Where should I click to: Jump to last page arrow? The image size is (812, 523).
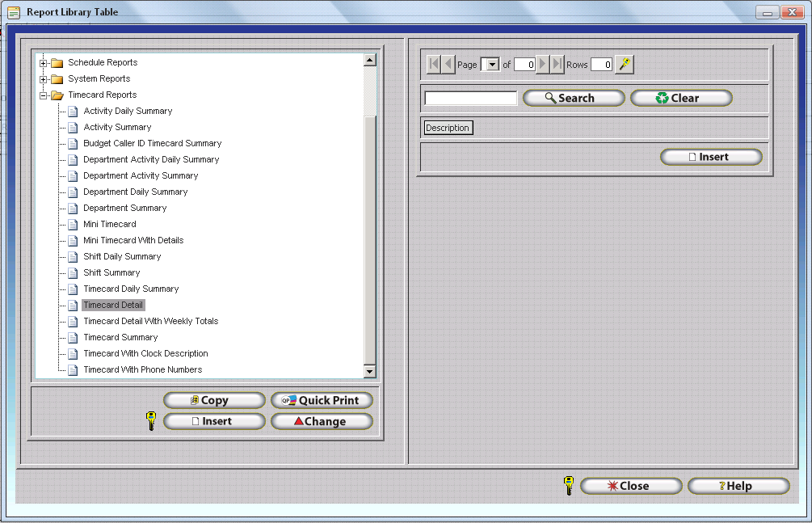coord(557,65)
